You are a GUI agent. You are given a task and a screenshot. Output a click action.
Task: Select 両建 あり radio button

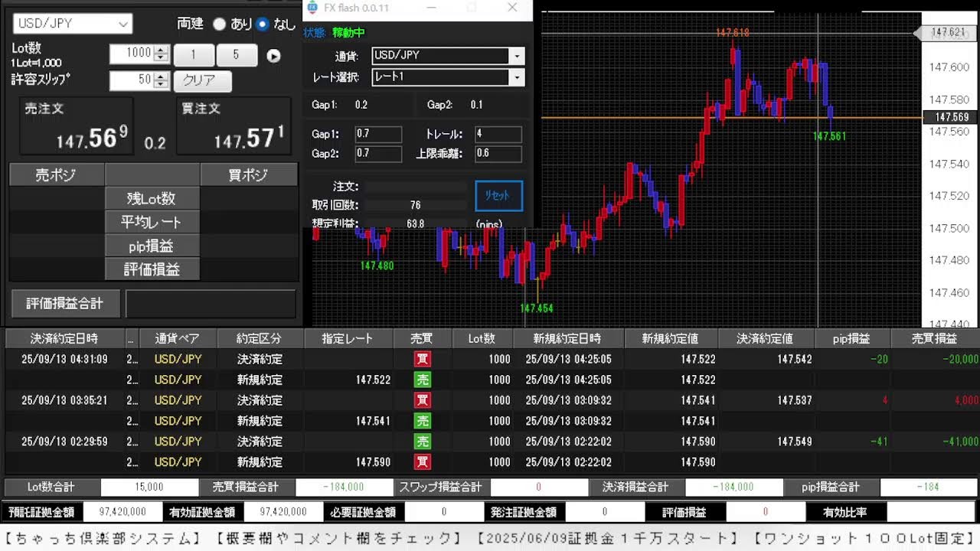point(220,24)
